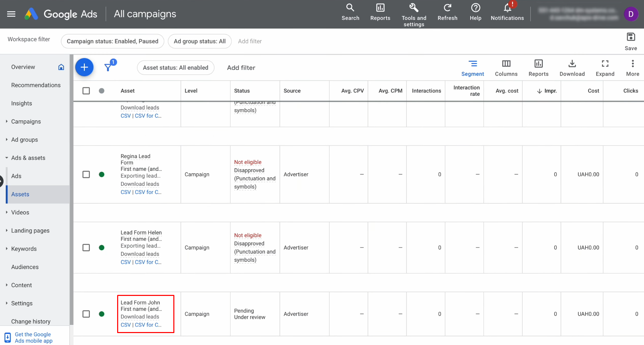644x345 pixels.
Task: Sort by Interactions column header
Action: [426, 91]
